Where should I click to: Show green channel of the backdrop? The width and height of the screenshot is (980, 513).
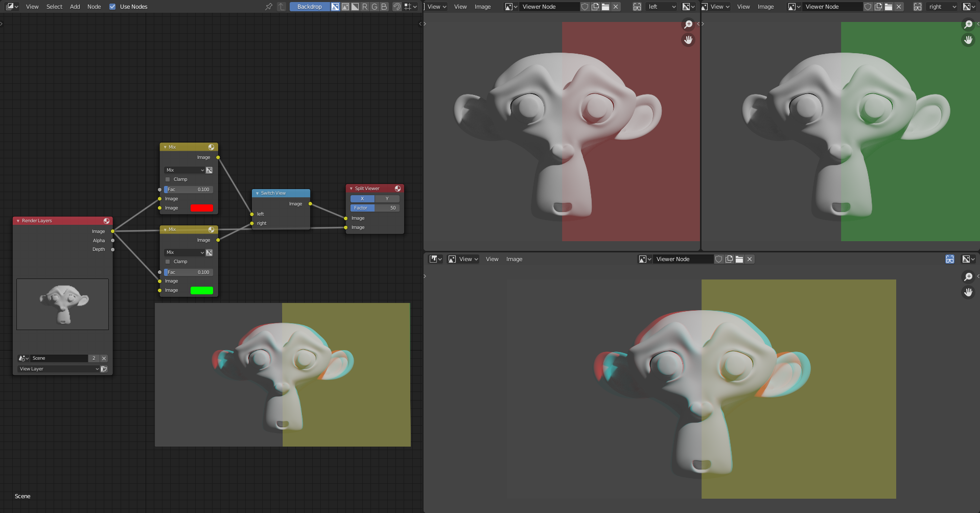pos(374,7)
